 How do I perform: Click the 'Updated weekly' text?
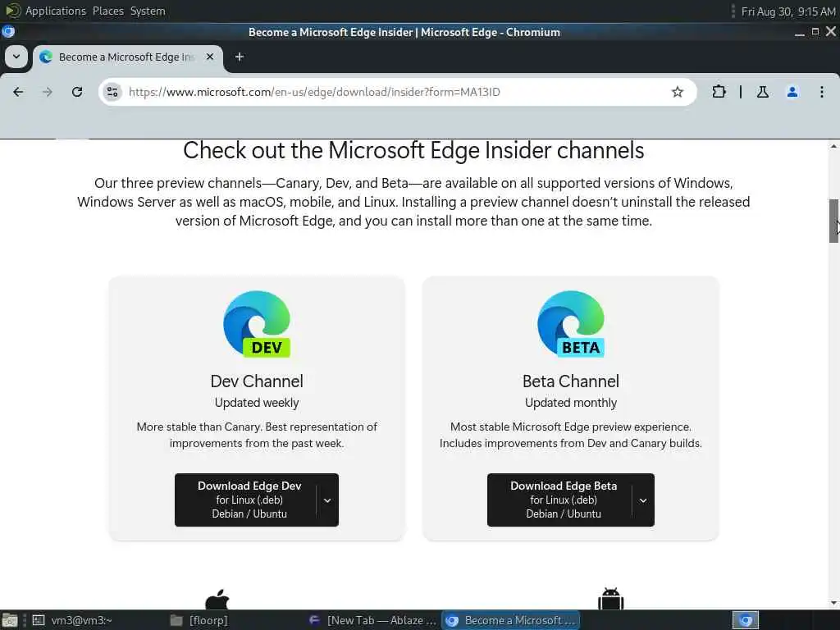pos(257,403)
